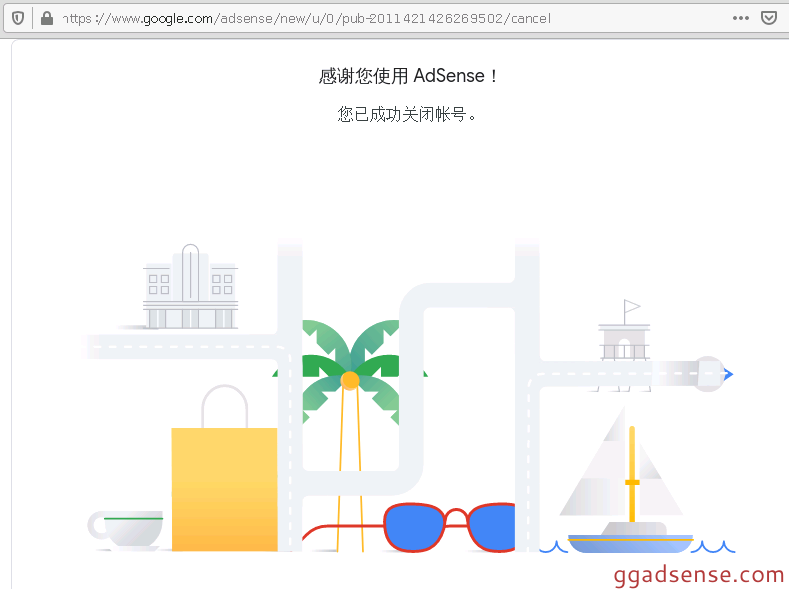Click the blue arrow at road end
This screenshot has height=589, width=789.
(x=728, y=374)
